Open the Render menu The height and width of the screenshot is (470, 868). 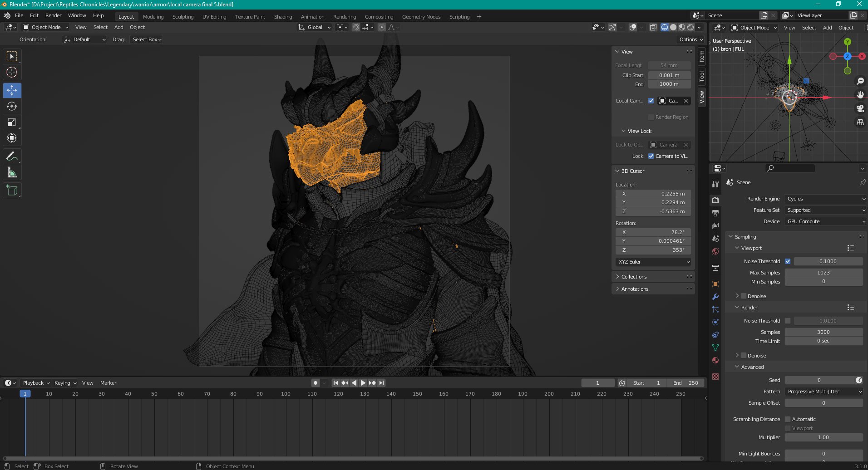coord(53,15)
